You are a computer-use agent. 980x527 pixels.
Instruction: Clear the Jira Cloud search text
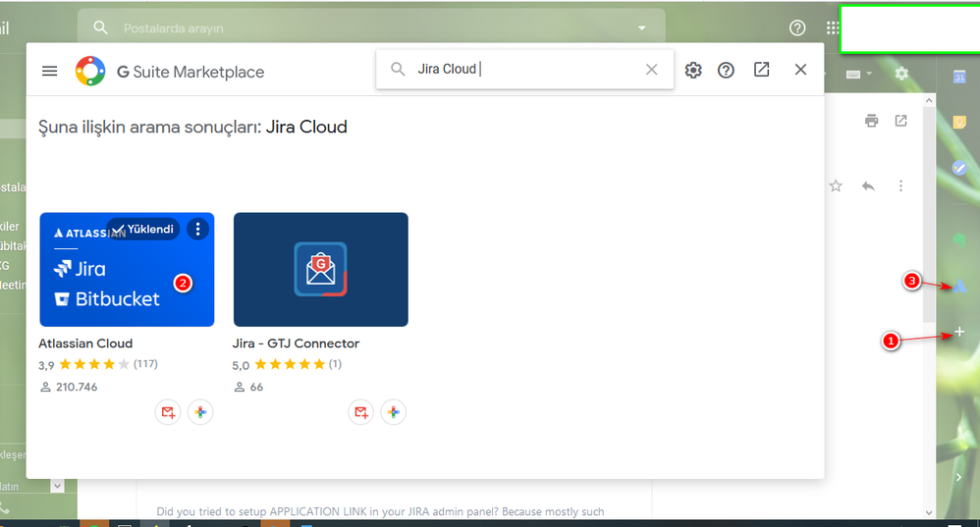click(x=651, y=70)
